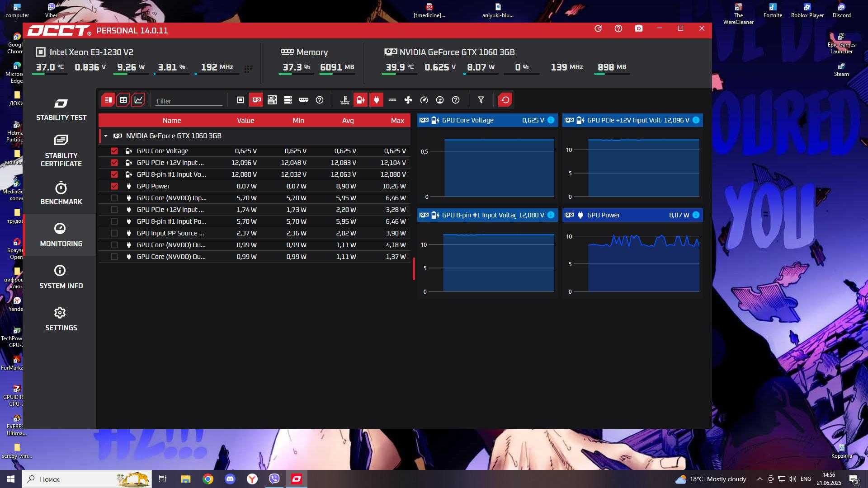Toggle the memory (RAM) sensor filter icon

(304, 100)
